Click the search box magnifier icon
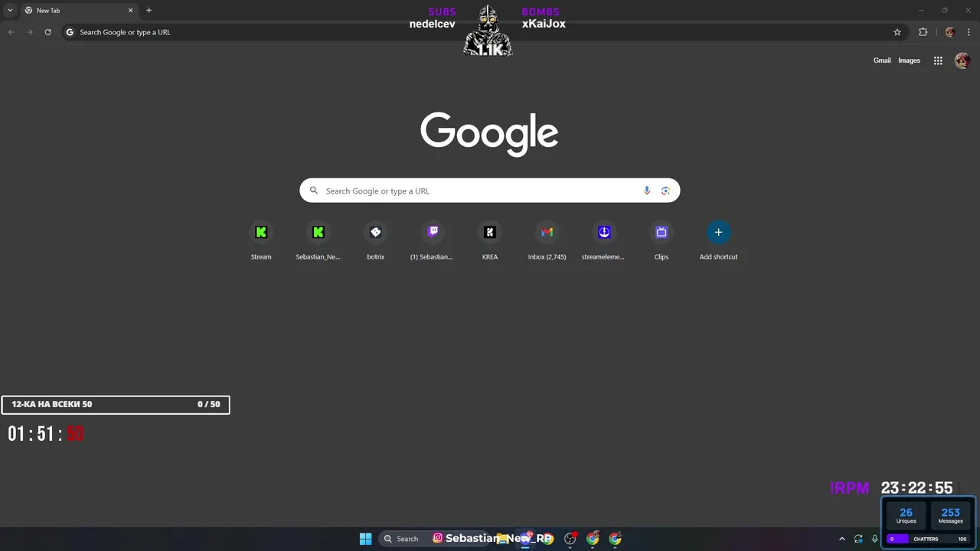Image resolution: width=980 pixels, height=551 pixels. 313,191
